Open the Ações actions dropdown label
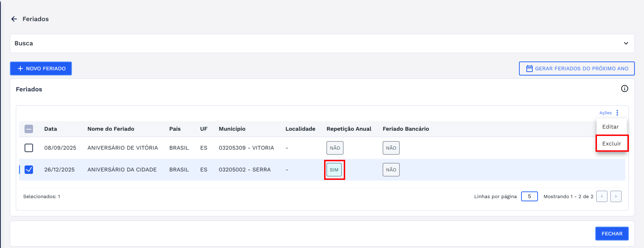 [x=605, y=113]
